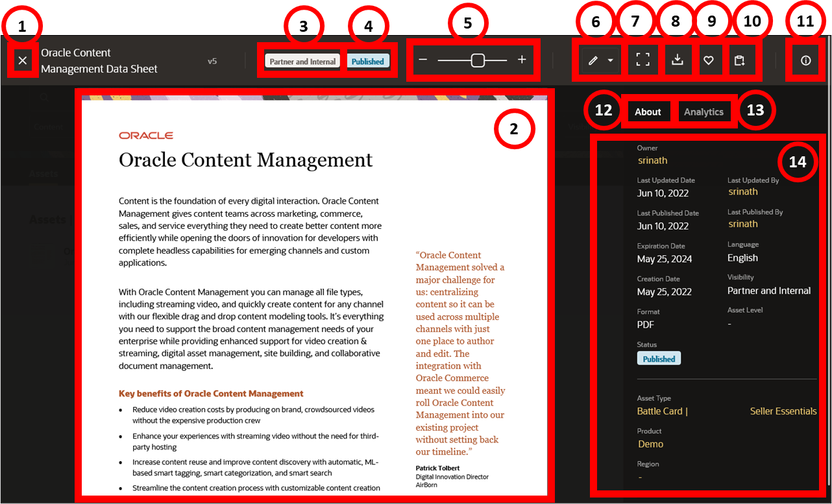Click the zoom in plus icon
This screenshot has width=832, height=504.
click(522, 60)
